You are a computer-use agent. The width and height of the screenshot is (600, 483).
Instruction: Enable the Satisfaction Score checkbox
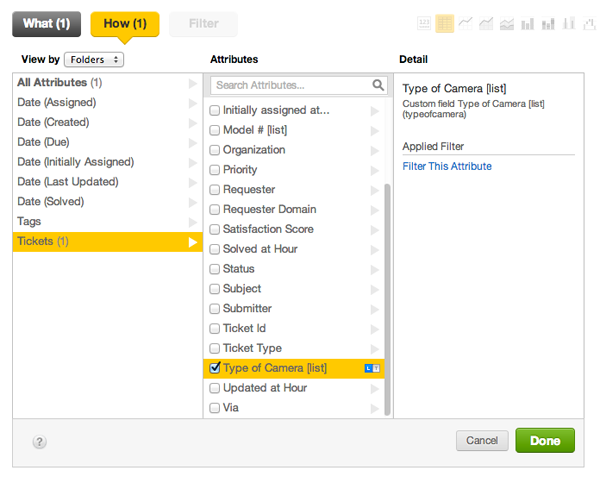coord(215,229)
